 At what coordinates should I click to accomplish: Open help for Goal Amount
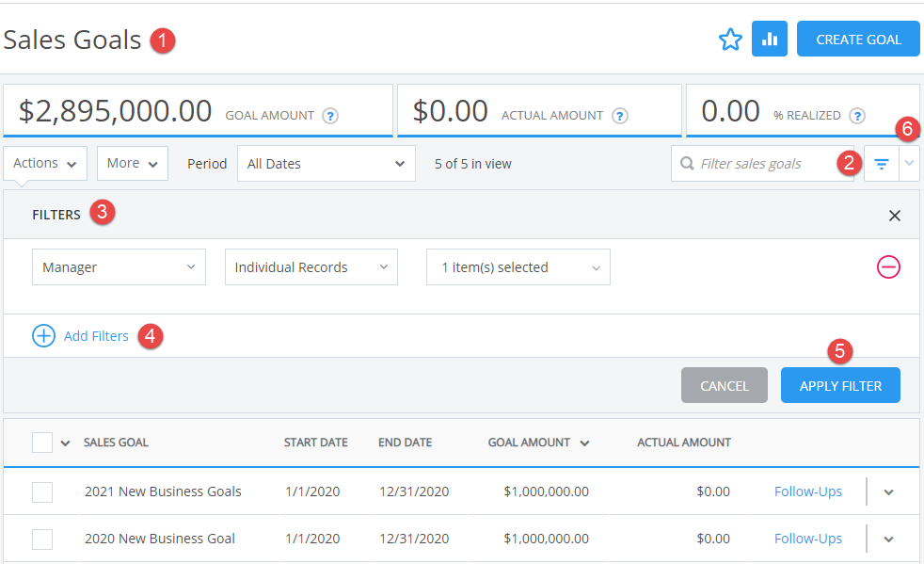click(x=330, y=116)
